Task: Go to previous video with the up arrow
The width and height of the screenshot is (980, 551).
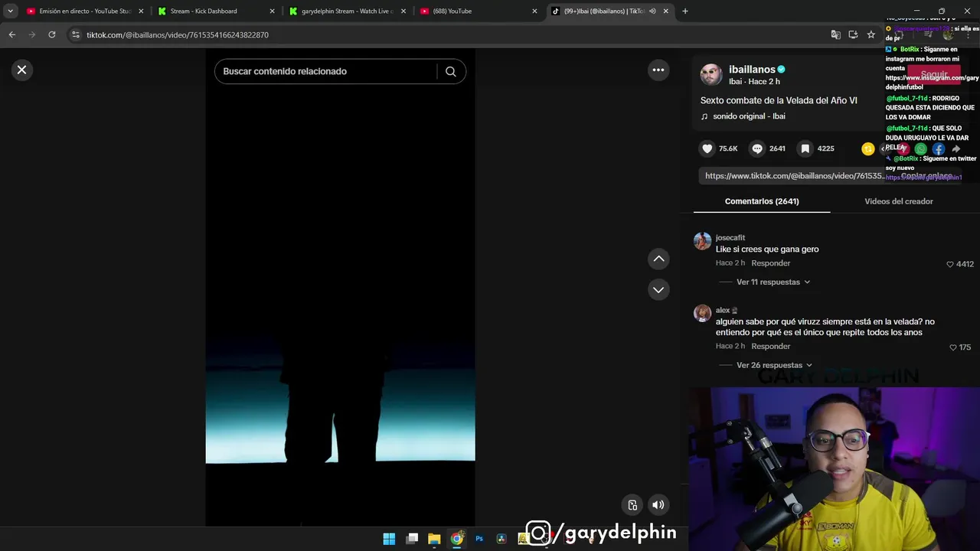Action: pyautogui.click(x=658, y=259)
